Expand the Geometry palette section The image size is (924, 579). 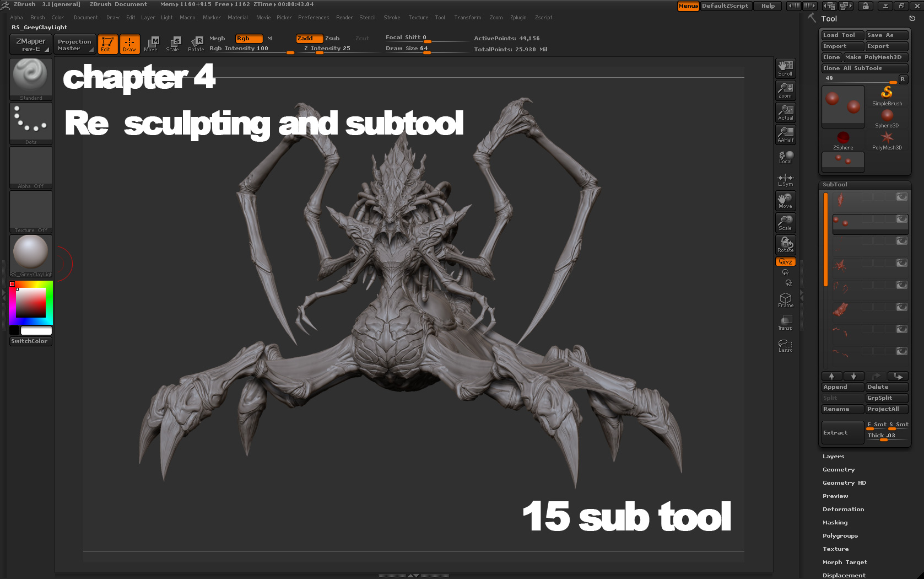pos(839,470)
